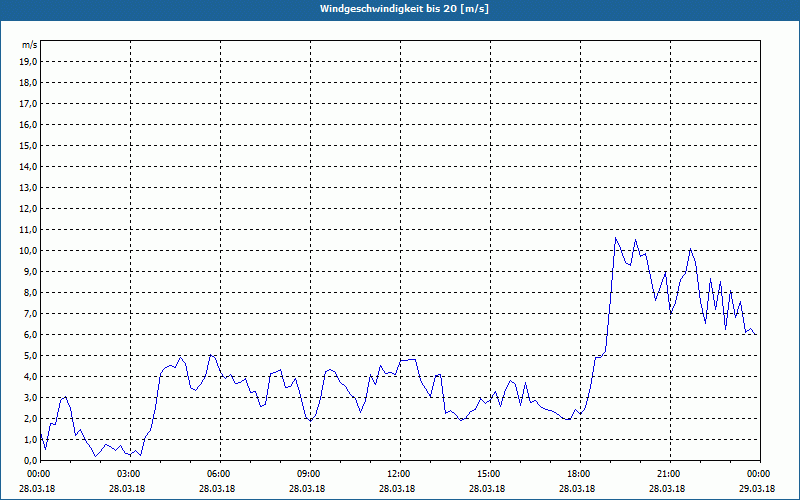
Task: Click the '18,0' y-axis label
Action: [x=30, y=83]
